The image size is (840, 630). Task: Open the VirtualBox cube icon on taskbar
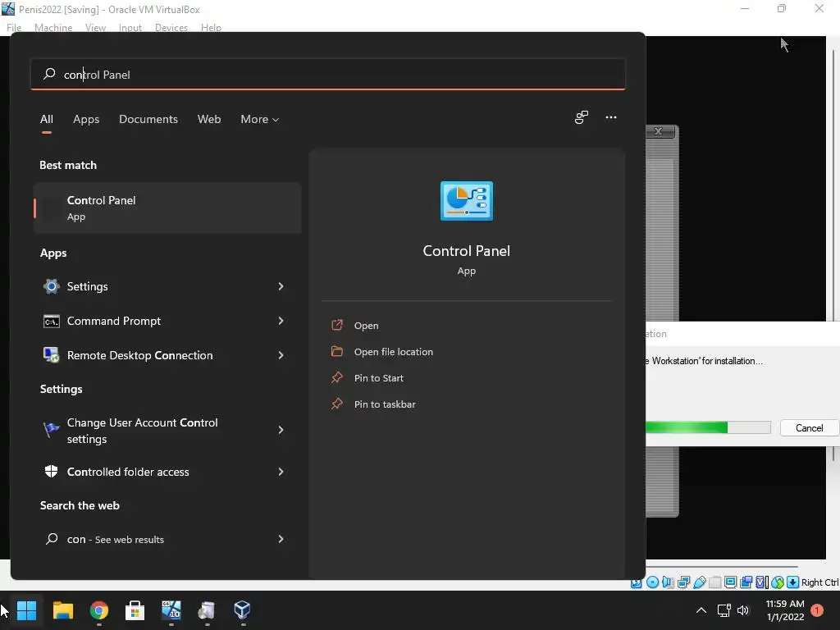click(x=242, y=609)
